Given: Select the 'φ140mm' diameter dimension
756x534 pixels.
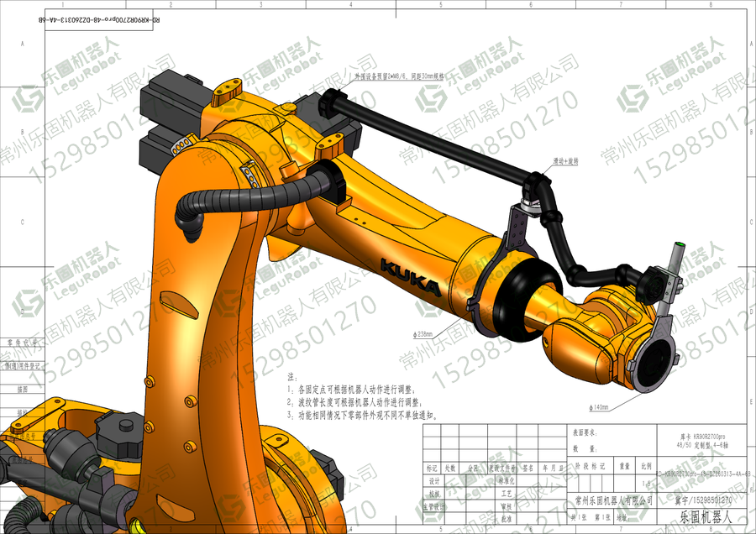Looking at the screenshot, I should [x=598, y=407].
